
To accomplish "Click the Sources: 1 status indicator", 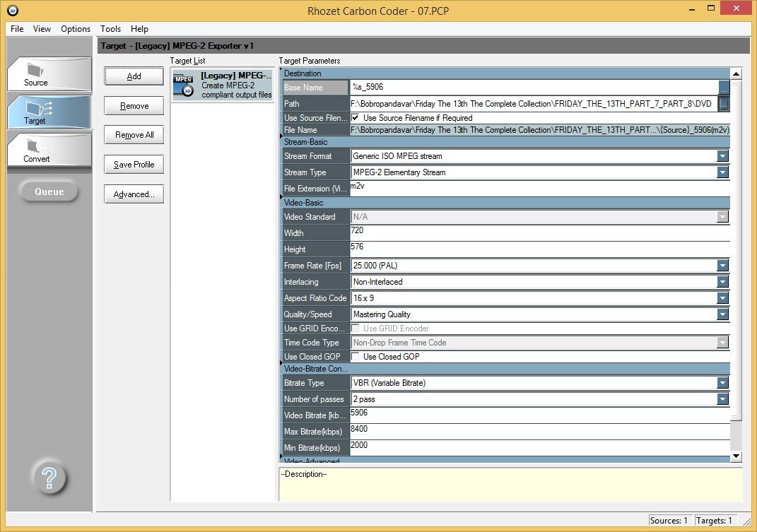I will 669,521.
